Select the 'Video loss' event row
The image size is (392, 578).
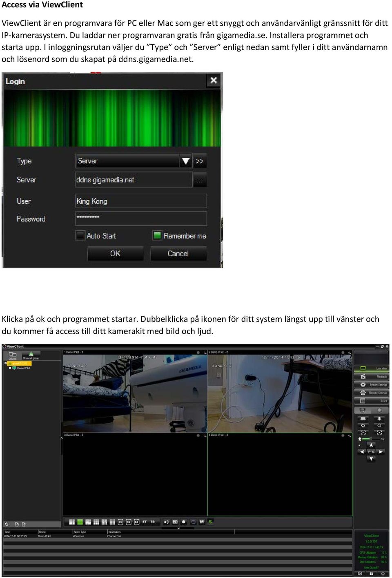(178, 536)
